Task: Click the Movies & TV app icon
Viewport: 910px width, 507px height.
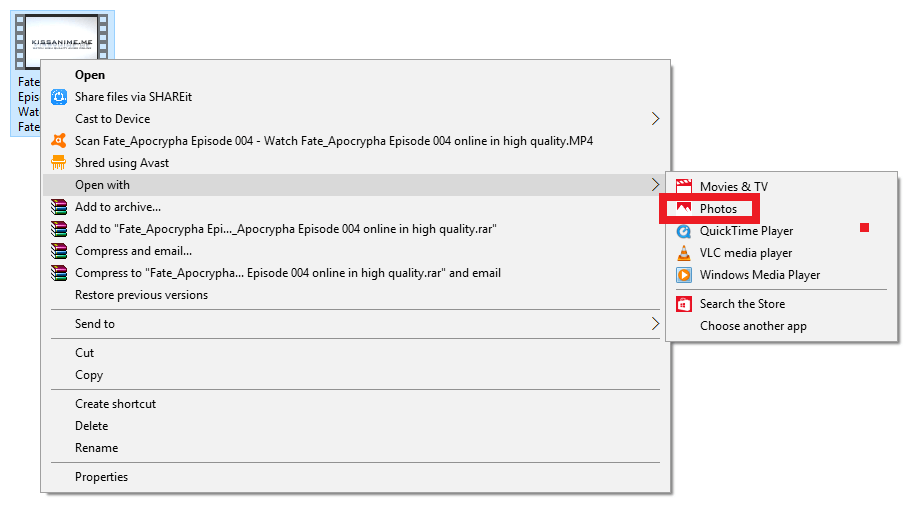Action: click(684, 186)
